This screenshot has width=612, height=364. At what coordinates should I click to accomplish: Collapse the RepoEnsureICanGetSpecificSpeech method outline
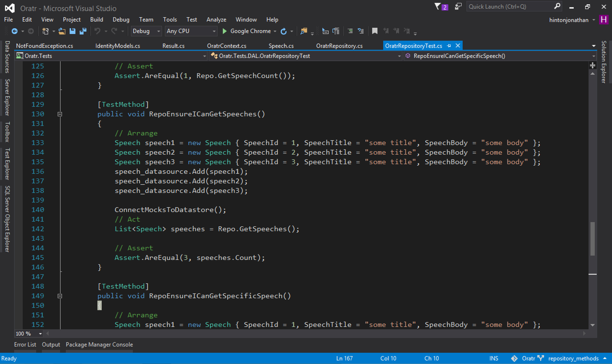pyautogui.click(x=60, y=296)
